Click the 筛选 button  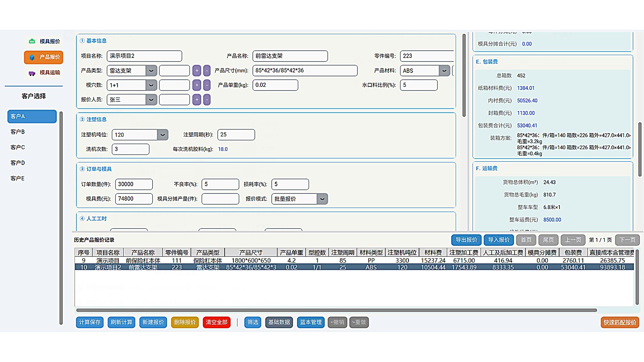[253, 323]
